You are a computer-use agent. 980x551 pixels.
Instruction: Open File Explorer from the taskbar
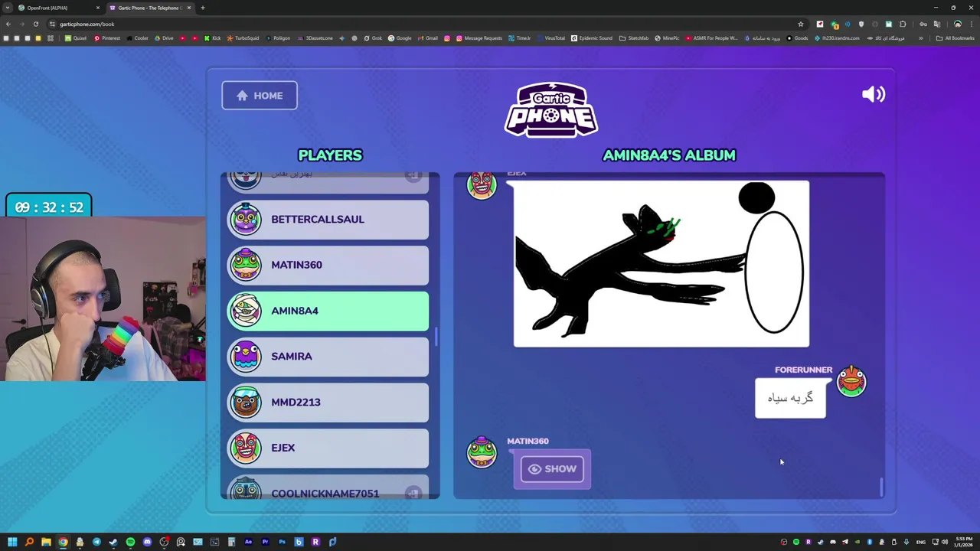pyautogui.click(x=46, y=542)
